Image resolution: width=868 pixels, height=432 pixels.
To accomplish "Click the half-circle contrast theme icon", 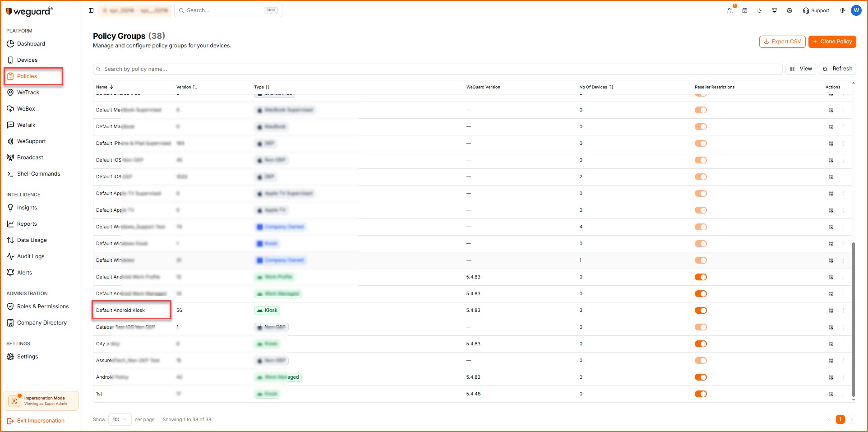I will (x=842, y=10).
